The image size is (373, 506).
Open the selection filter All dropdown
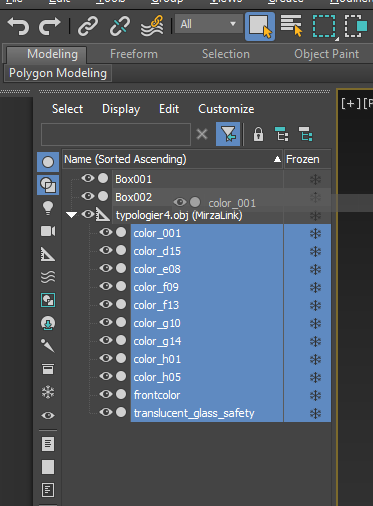click(209, 24)
